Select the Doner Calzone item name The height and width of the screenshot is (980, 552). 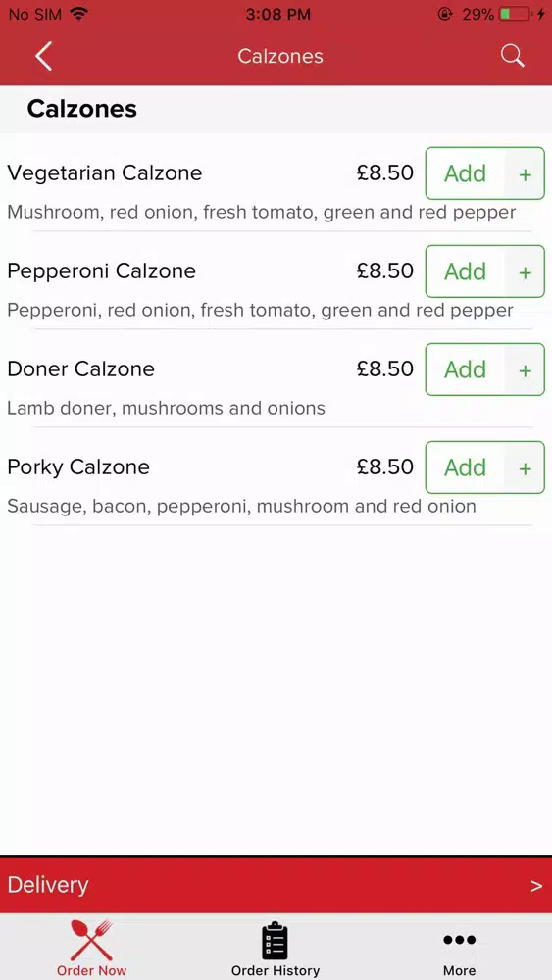[80, 368]
